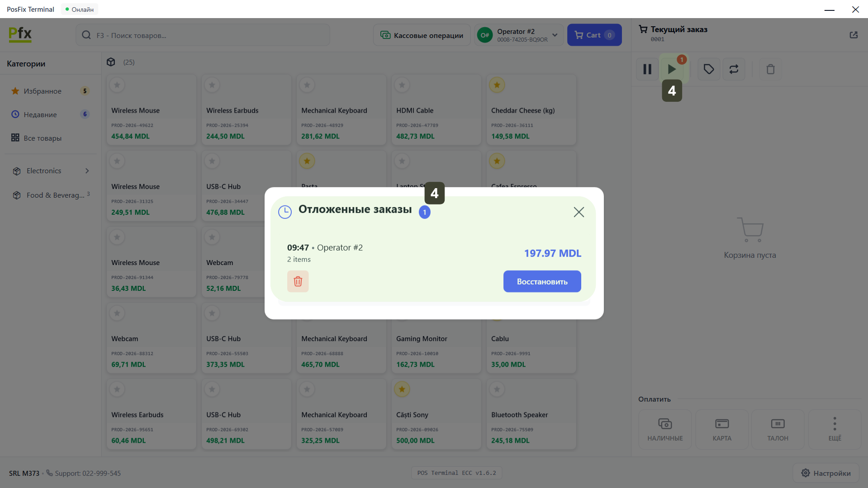Open ЕЩЁ more payment options
The height and width of the screenshot is (488, 868).
tap(835, 429)
